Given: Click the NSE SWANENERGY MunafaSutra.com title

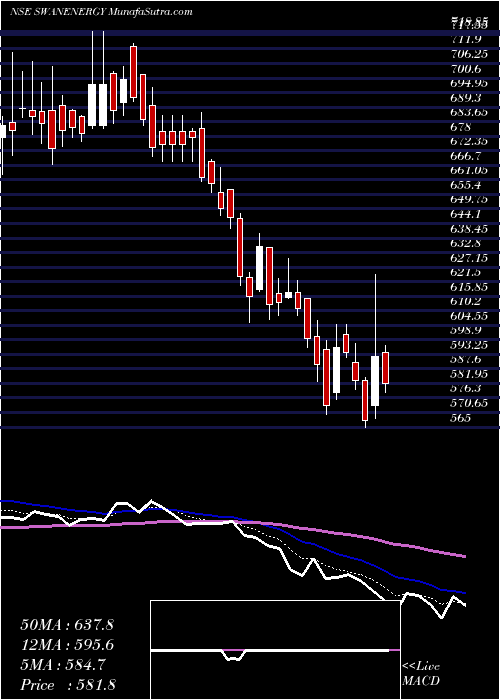Looking at the screenshot, I should click(101, 11).
